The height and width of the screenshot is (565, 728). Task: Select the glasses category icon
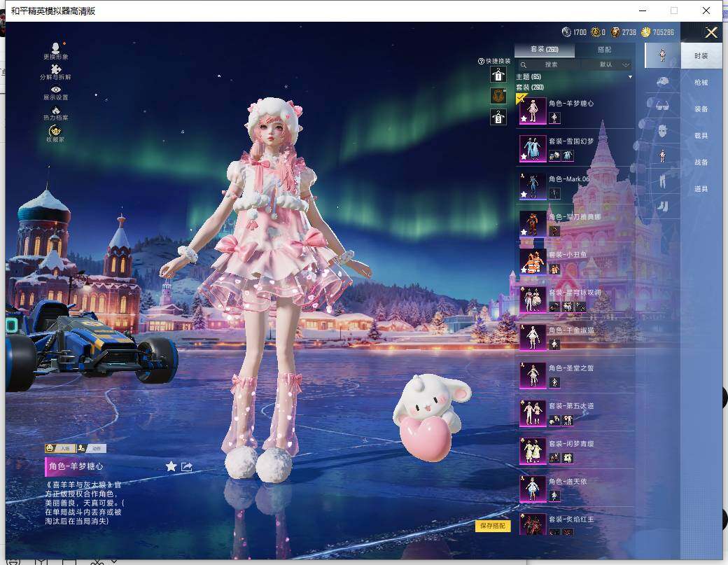tap(662, 106)
